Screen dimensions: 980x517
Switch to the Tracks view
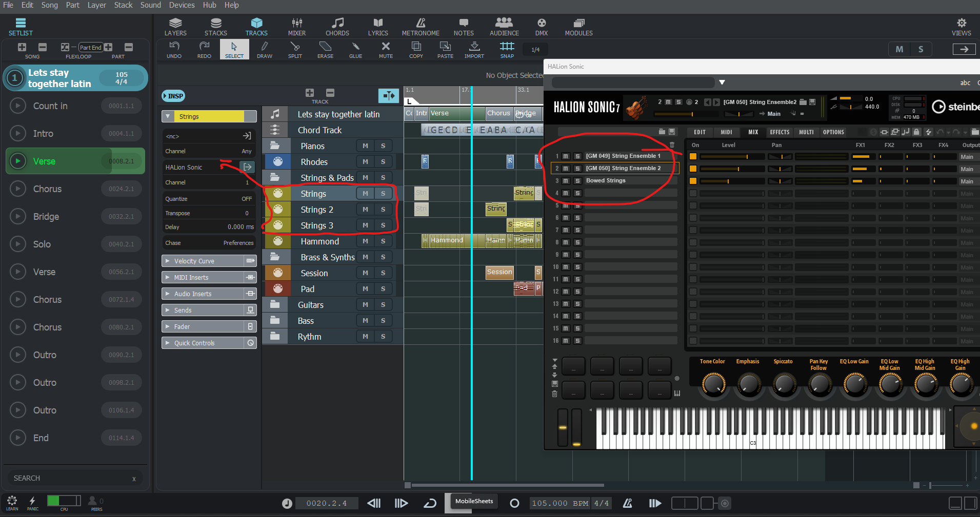[256, 27]
